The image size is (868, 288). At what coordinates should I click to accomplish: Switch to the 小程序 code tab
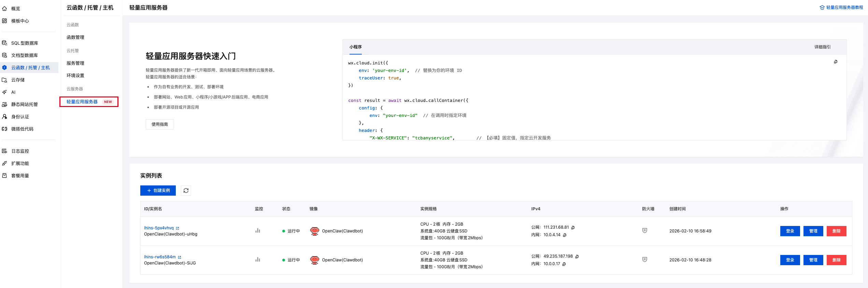click(355, 47)
